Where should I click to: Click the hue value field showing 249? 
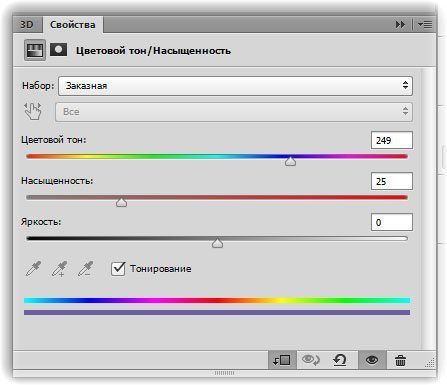click(392, 140)
